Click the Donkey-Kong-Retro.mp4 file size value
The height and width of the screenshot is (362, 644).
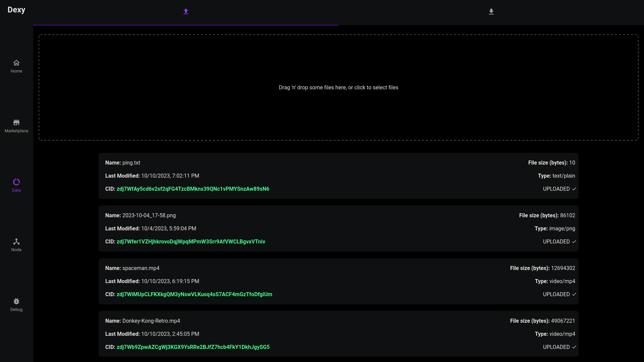coord(563,321)
